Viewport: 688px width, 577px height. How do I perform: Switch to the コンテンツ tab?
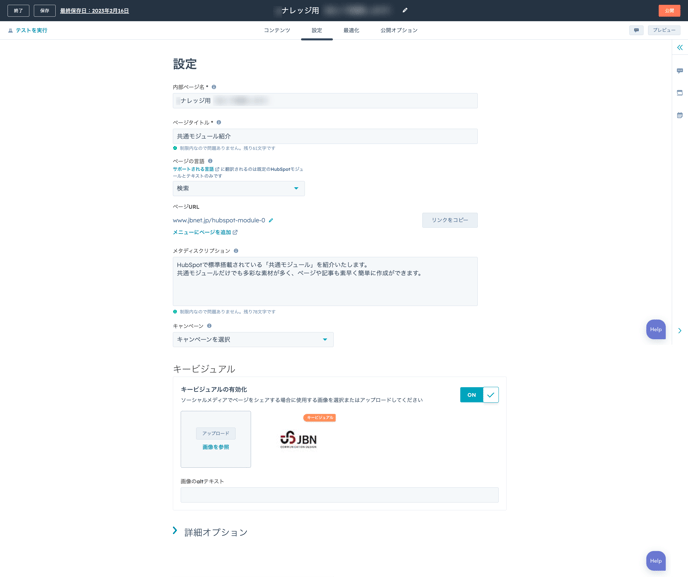click(x=277, y=30)
